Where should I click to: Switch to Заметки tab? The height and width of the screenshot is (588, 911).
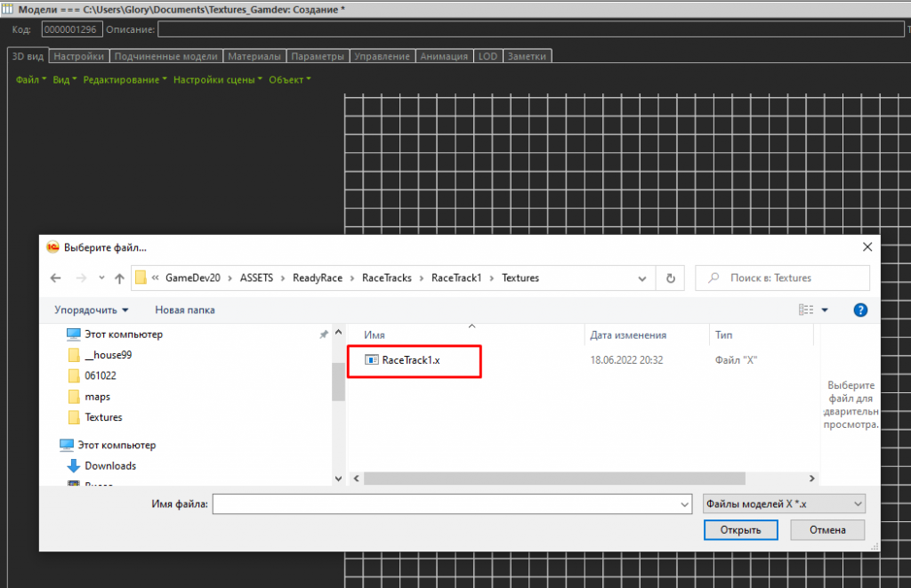(x=527, y=56)
